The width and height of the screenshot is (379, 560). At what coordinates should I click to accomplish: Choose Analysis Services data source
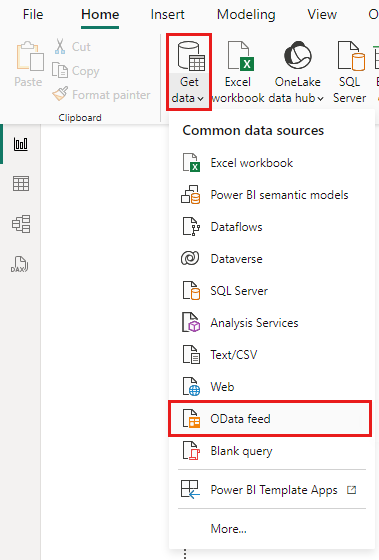pos(272,323)
